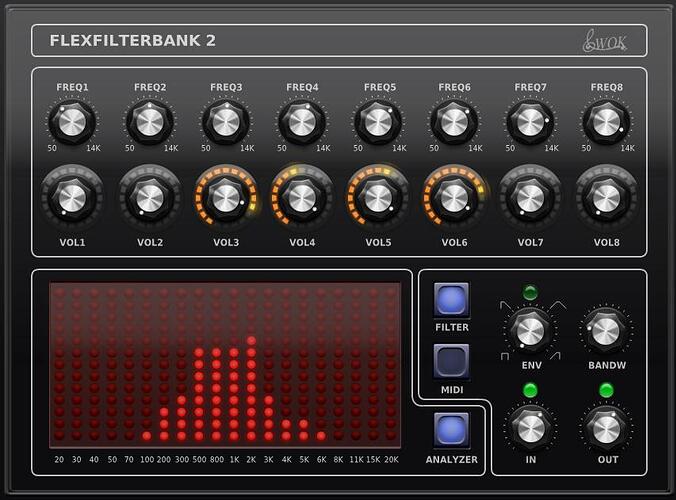Click the 2K column in spectrum analyzer
This screenshot has width=676, height=500.
[x=251, y=364]
